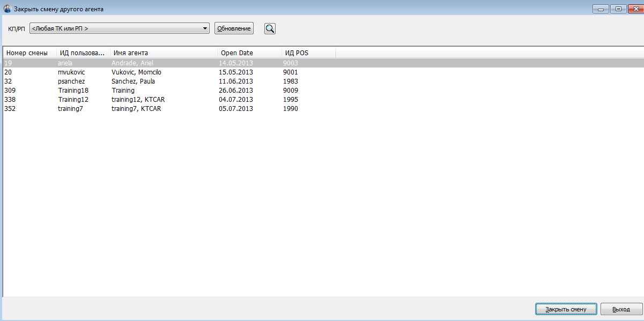The width and height of the screenshot is (644, 321).
Task: Click the Закрыть смену button
Action: click(566, 309)
